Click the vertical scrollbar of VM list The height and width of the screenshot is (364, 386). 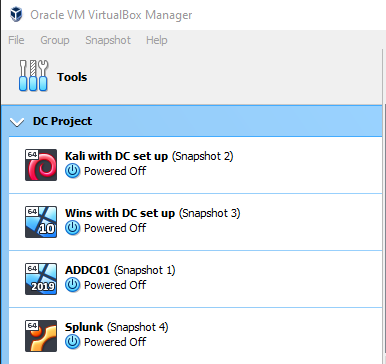click(x=384, y=233)
